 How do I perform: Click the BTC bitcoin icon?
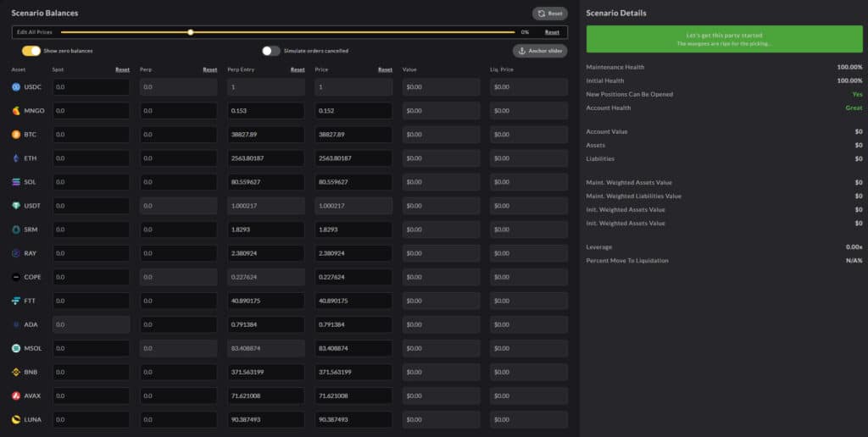16,135
